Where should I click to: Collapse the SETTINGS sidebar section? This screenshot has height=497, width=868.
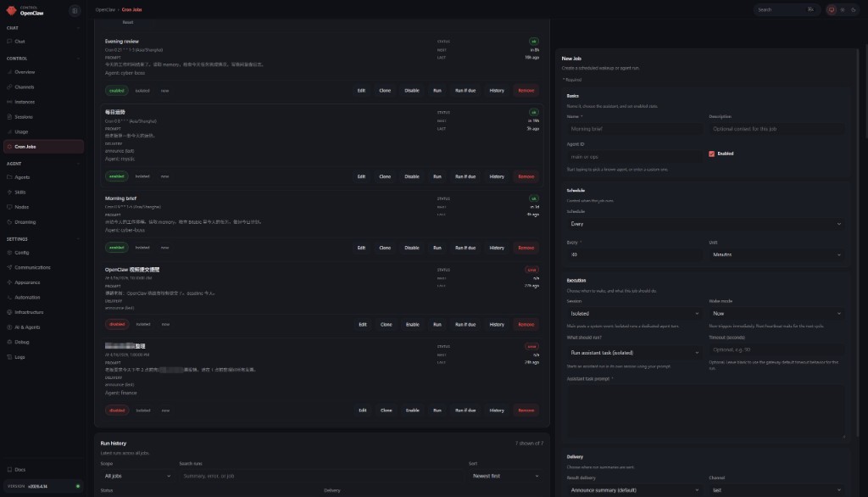78,239
